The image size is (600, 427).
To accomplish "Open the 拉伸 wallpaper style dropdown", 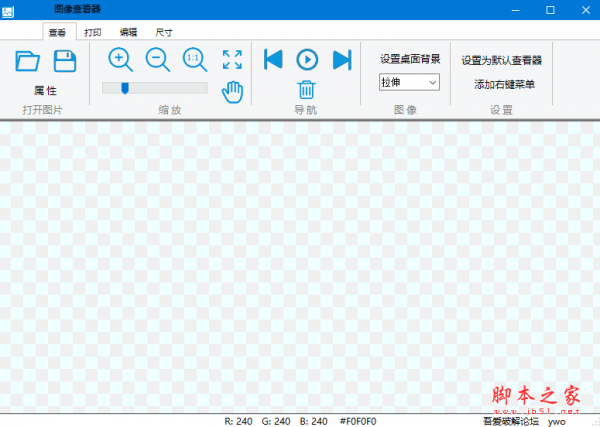I will pos(409,82).
